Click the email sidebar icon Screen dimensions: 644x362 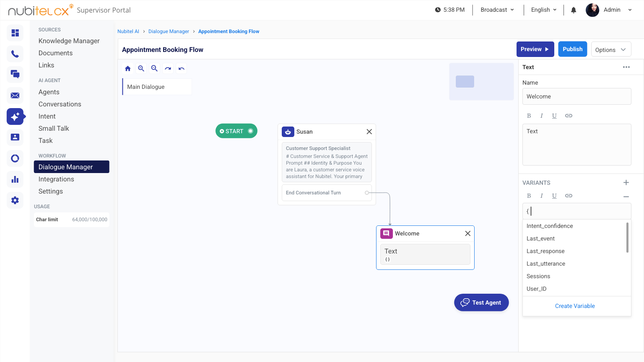(x=15, y=96)
